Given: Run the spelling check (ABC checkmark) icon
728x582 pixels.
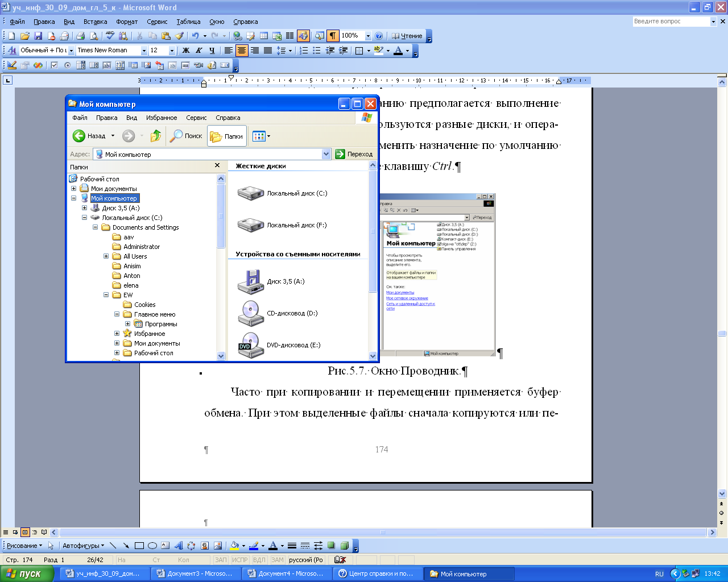Looking at the screenshot, I should tap(110, 36).
